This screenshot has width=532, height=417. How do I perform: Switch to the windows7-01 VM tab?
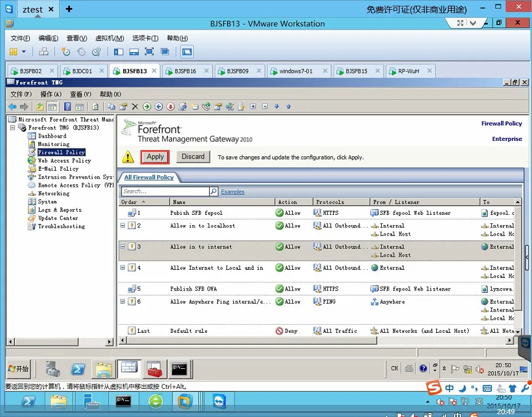(x=299, y=71)
